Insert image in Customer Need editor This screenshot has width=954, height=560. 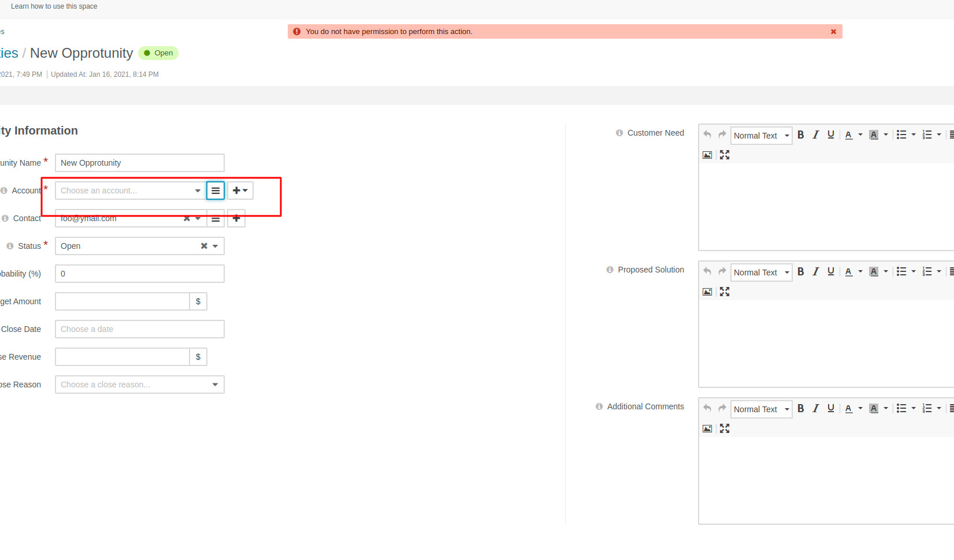(x=707, y=155)
